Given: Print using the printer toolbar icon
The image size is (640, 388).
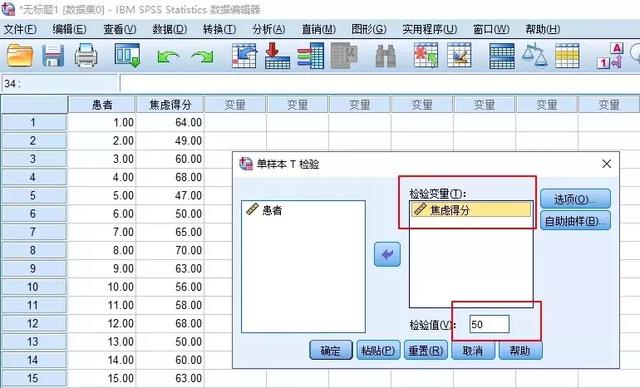Looking at the screenshot, I should point(86,56).
